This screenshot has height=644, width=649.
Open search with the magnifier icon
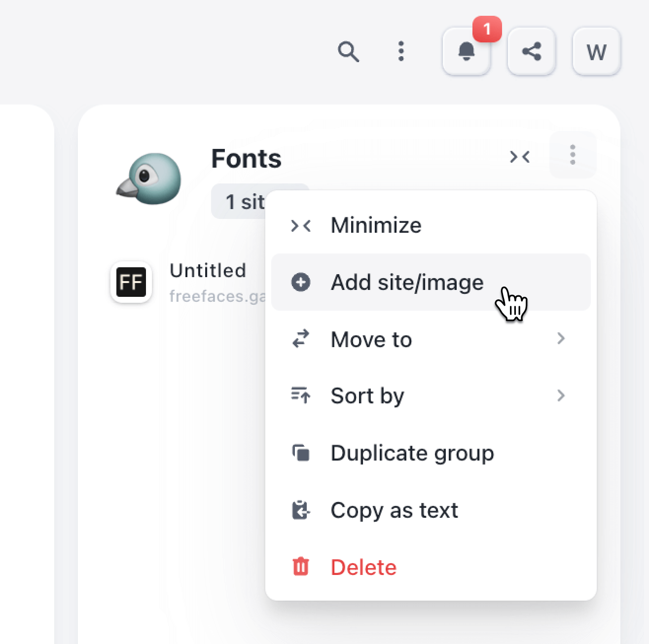pyautogui.click(x=348, y=51)
